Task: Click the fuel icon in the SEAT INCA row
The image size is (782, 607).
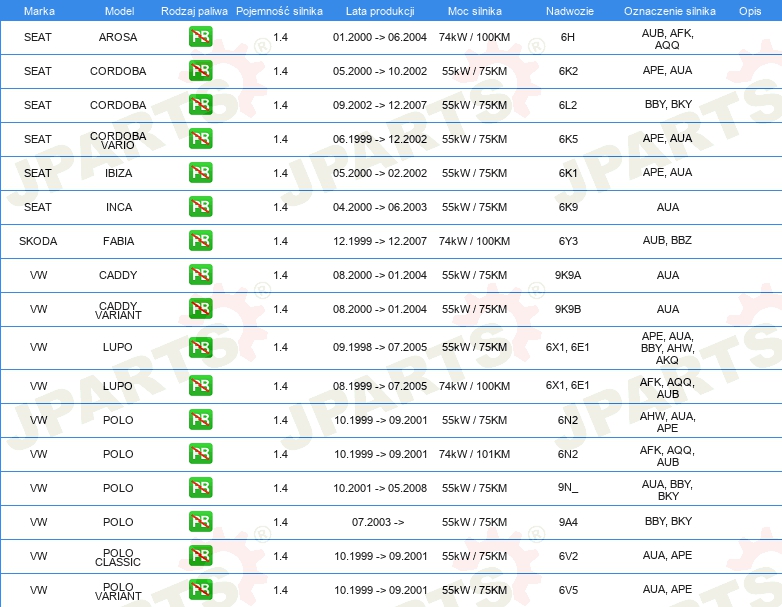Action: click(x=200, y=206)
